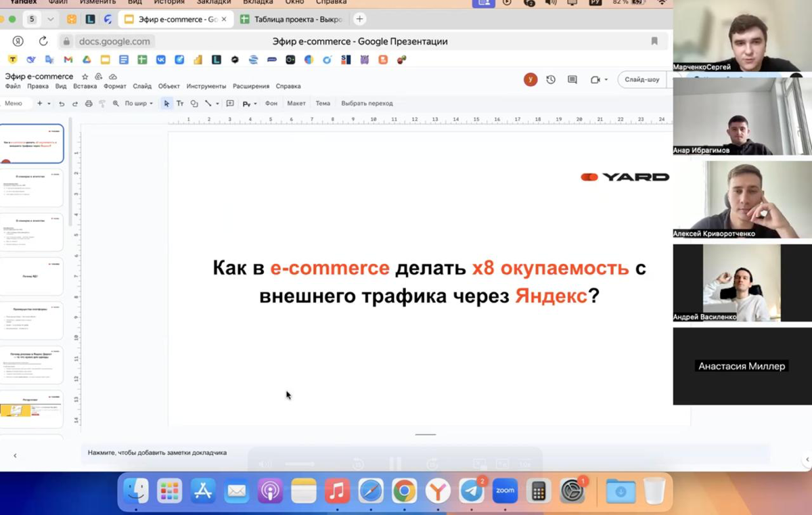This screenshot has width=812, height=515.
Task: Open the Файл menu in Slides
Action: [x=13, y=86]
